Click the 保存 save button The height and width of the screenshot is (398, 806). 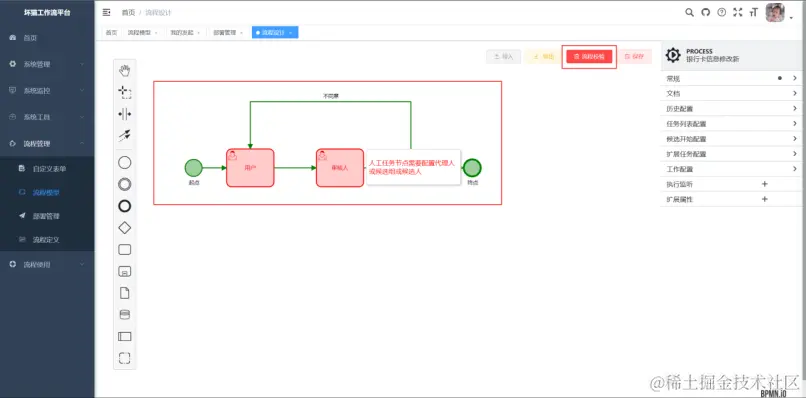(634, 57)
